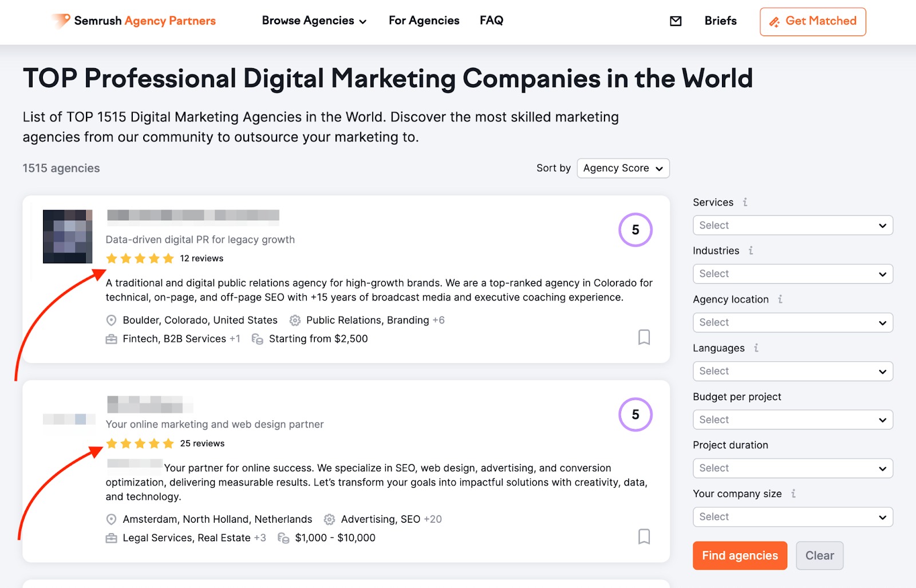Open the Sort by Agency Score dropdown
916x588 pixels.
pos(623,168)
